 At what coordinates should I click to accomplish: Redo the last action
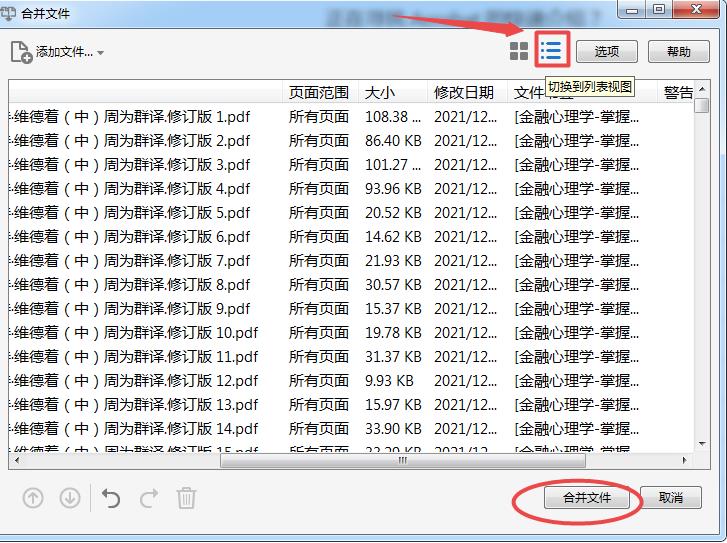149,497
